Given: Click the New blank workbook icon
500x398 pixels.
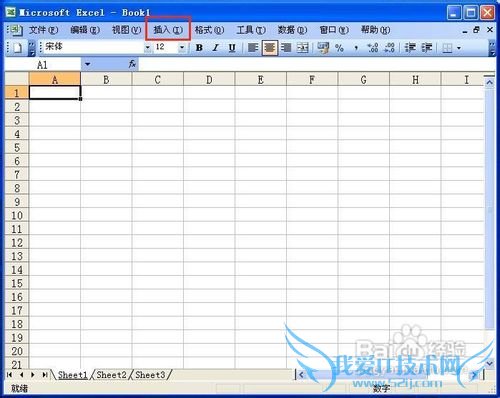Looking at the screenshot, I should (x=17, y=48).
